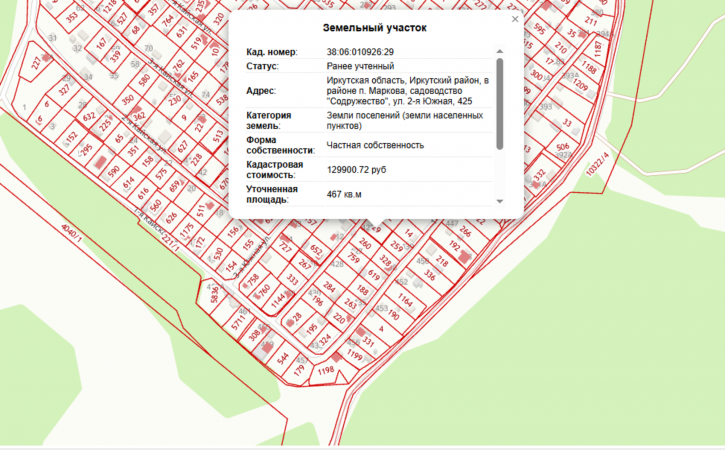
Task: Select parcel 619 on the map
Action: coord(374,275)
